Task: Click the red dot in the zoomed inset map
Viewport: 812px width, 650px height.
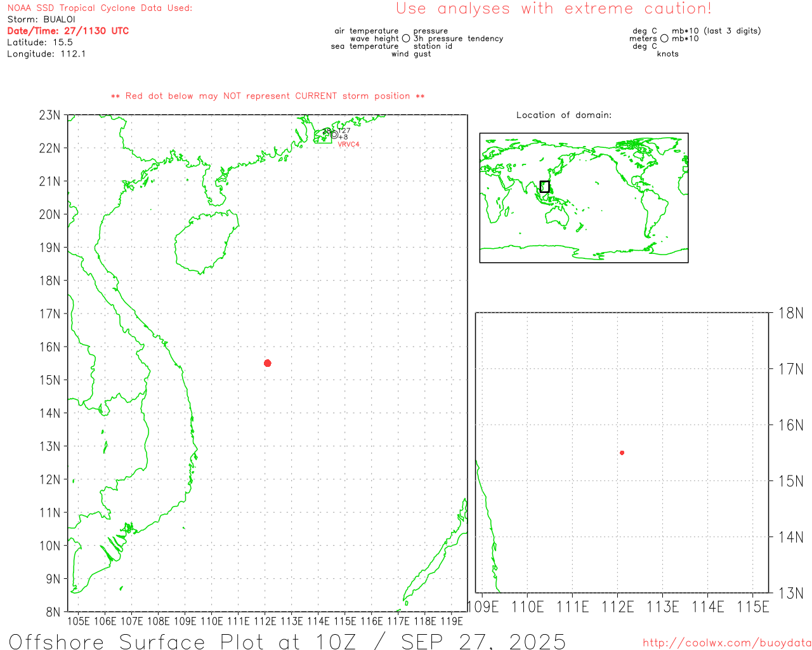Action: click(622, 453)
